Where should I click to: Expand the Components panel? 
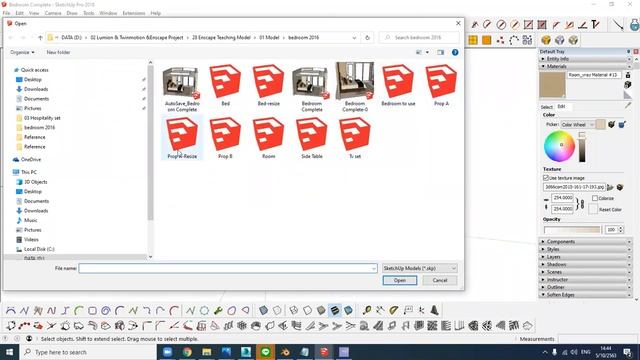tap(585, 242)
